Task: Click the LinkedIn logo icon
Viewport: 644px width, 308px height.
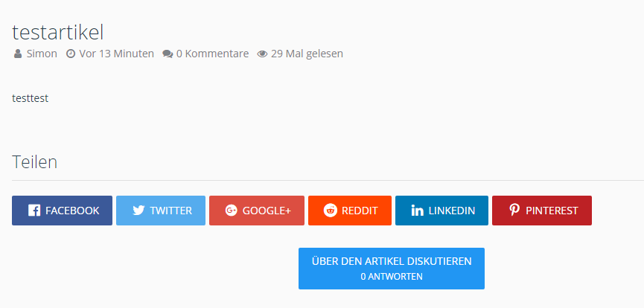Action: tap(417, 211)
